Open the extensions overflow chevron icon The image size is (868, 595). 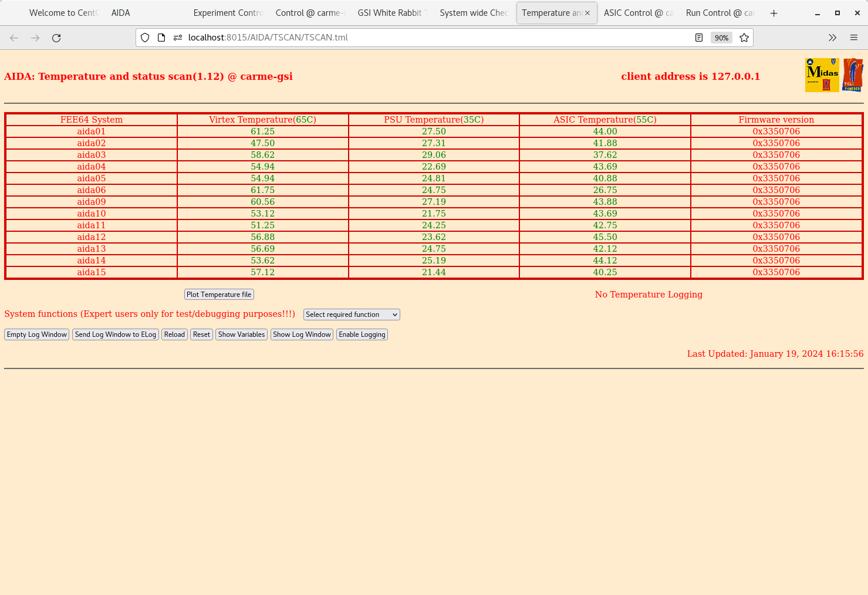[832, 38]
